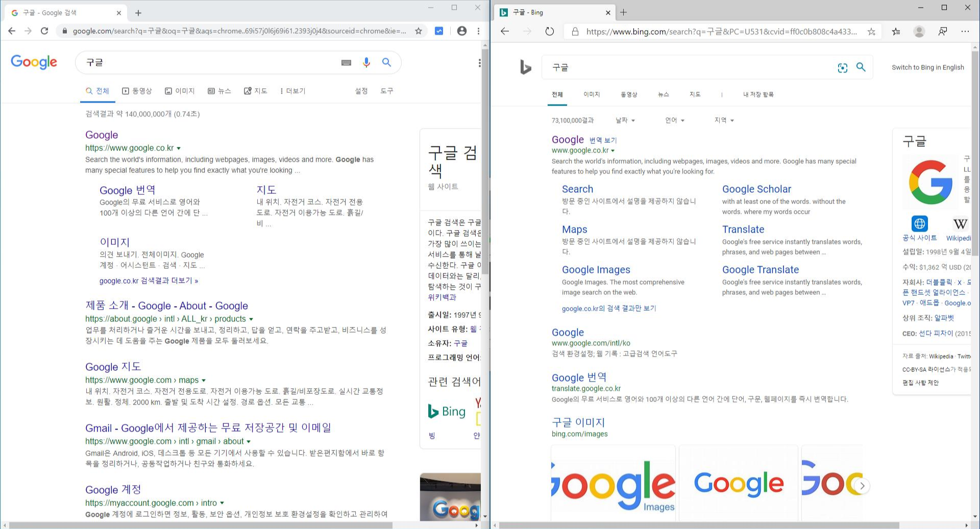Expand arrow beside google.com maps URL
Image resolution: width=980 pixels, height=529 pixels.
tap(204, 381)
